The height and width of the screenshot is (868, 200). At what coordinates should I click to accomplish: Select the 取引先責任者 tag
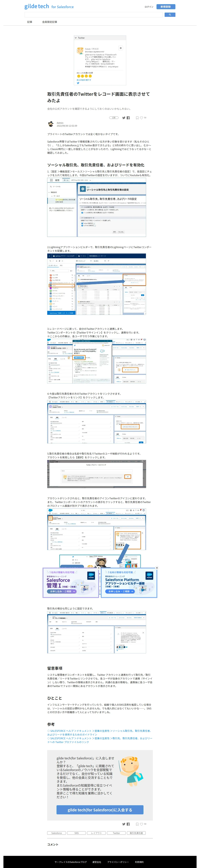click(x=136, y=833)
